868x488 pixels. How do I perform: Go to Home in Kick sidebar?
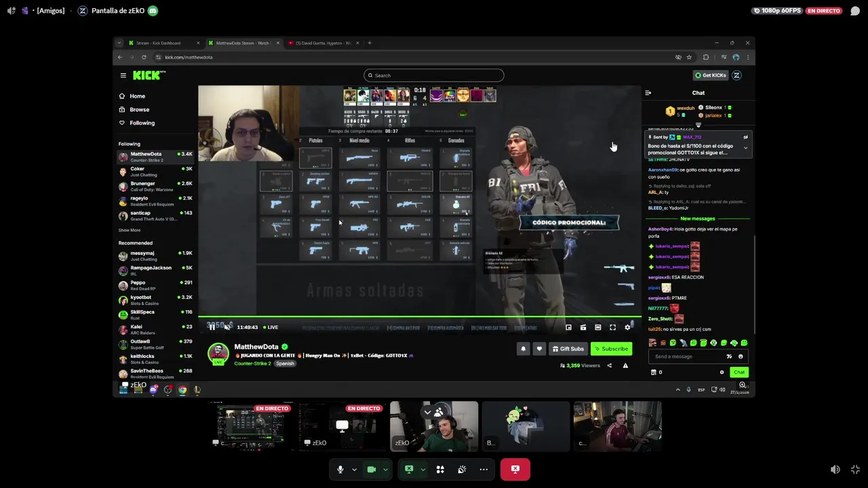point(137,96)
